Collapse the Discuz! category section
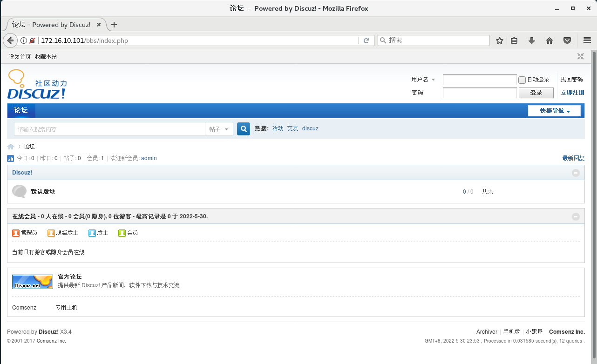The height and width of the screenshot is (364, 597). 576,173
